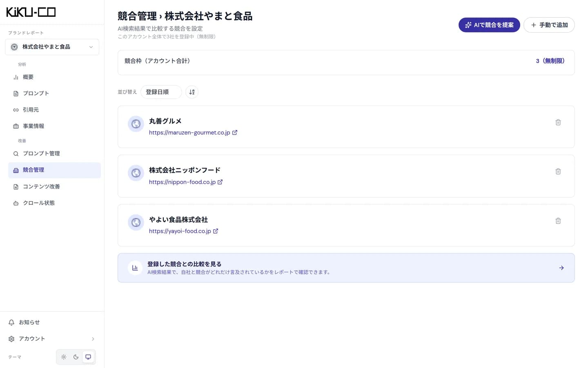The width and height of the screenshot is (588, 368).
Task: Click the お知らせ bell icon
Action: coord(11,322)
